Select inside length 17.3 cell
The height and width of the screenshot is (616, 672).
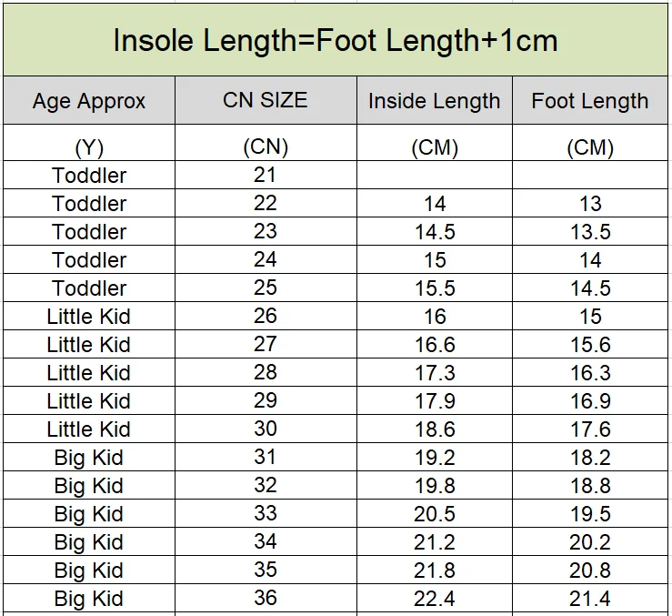tap(434, 372)
